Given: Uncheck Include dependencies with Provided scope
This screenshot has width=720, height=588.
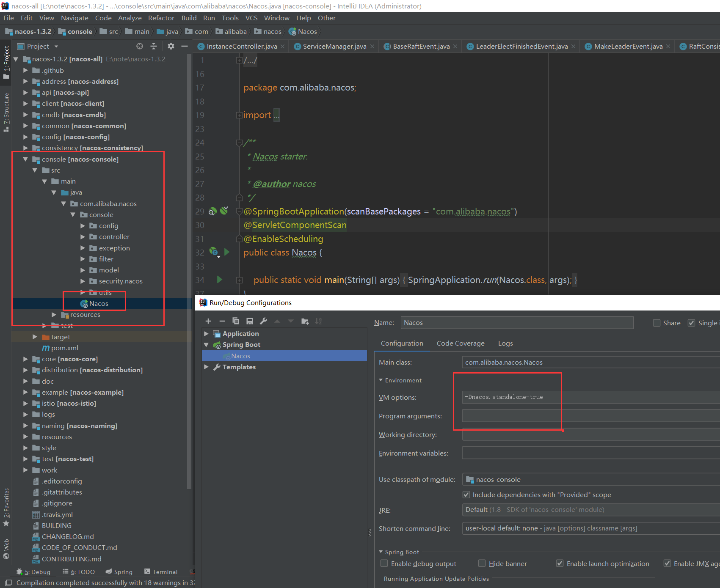Looking at the screenshot, I should click(x=466, y=495).
